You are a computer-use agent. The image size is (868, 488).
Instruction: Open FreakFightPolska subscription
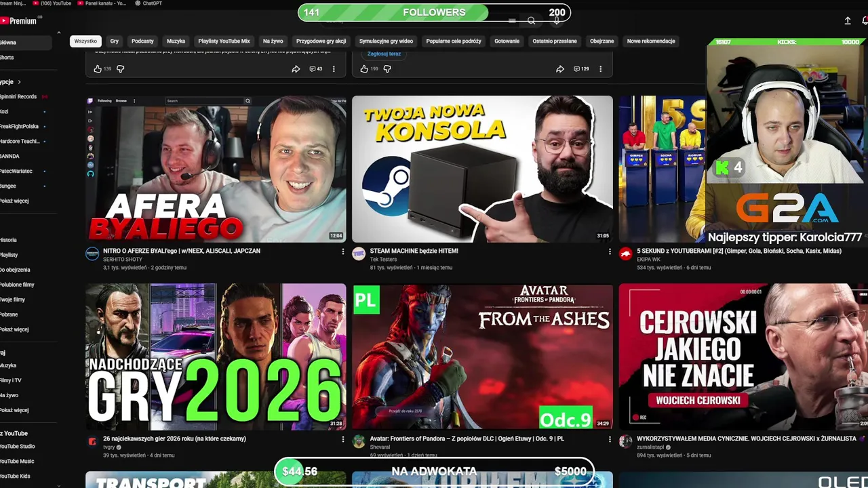click(x=20, y=127)
